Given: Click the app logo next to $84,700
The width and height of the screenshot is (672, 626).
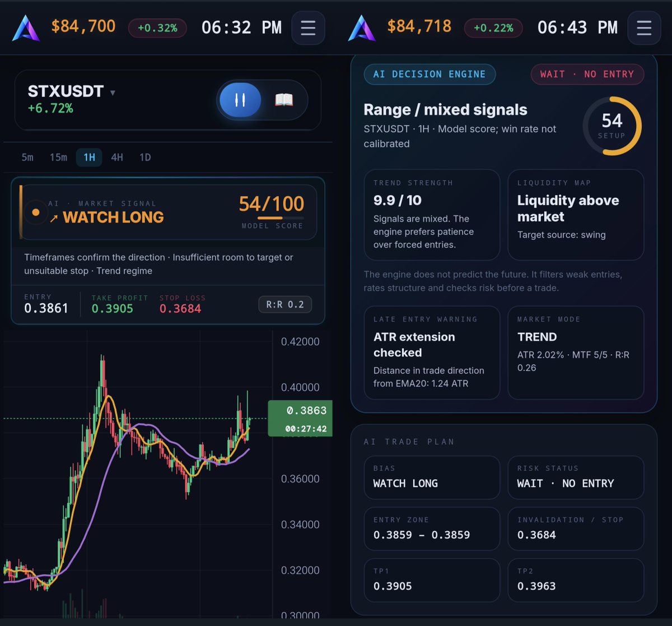Looking at the screenshot, I should tap(26, 27).
